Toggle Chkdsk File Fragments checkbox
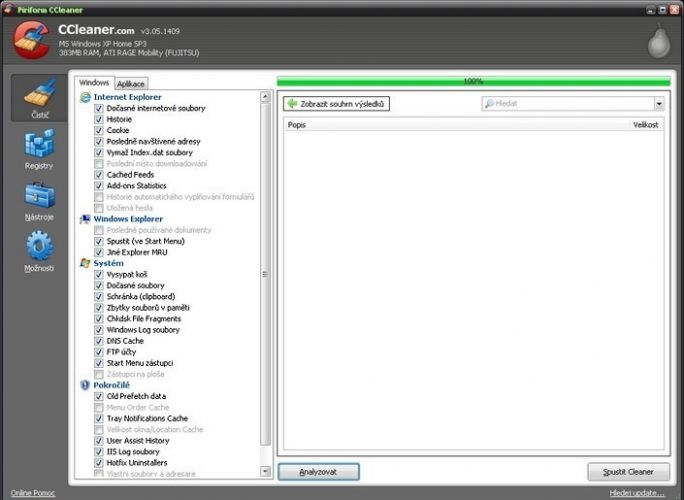This screenshot has height=500, width=684. 99,319
